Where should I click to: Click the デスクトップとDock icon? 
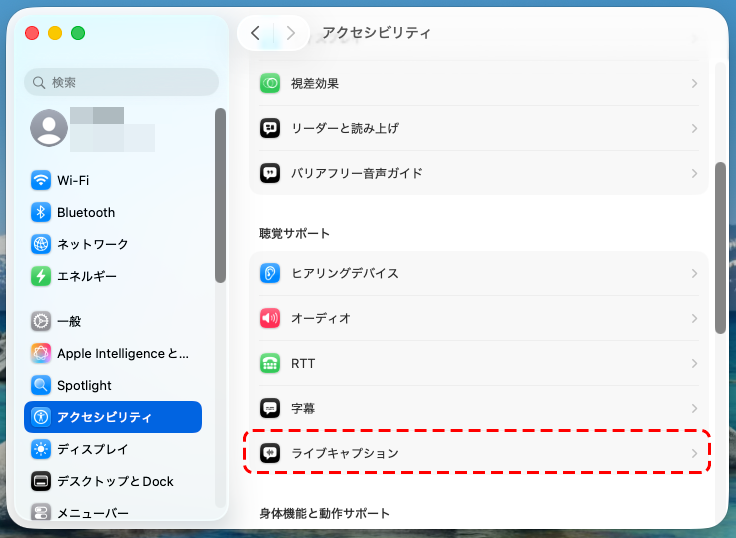point(41,481)
